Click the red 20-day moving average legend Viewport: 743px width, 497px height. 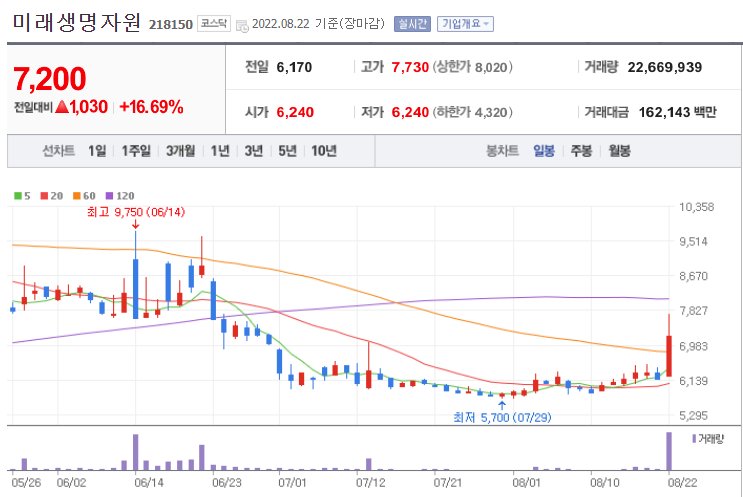click(52, 196)
